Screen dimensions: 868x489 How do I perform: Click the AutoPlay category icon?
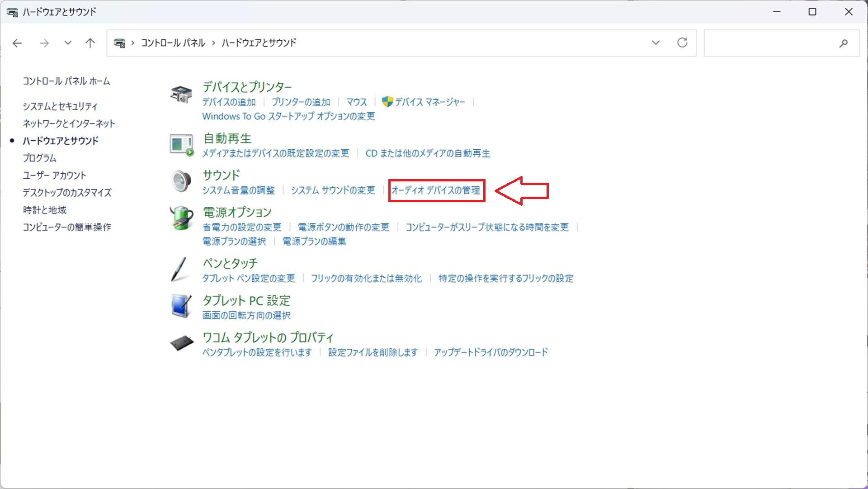pyautogui.click(x=181, y=145)
